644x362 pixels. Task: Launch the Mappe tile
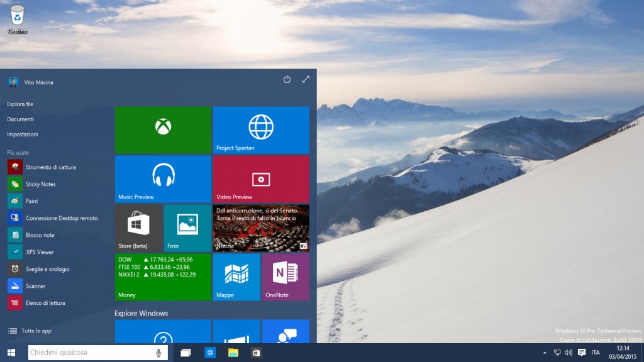[236, 277]
